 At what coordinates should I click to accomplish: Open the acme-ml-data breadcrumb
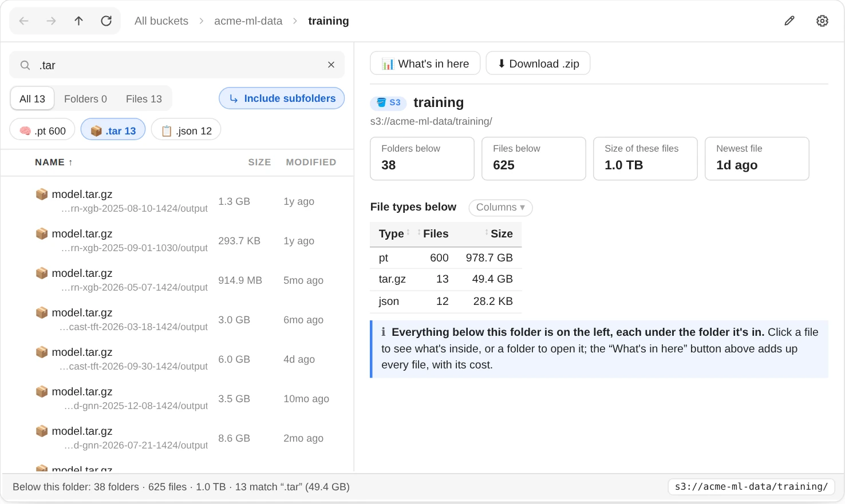tap(248, 21)
